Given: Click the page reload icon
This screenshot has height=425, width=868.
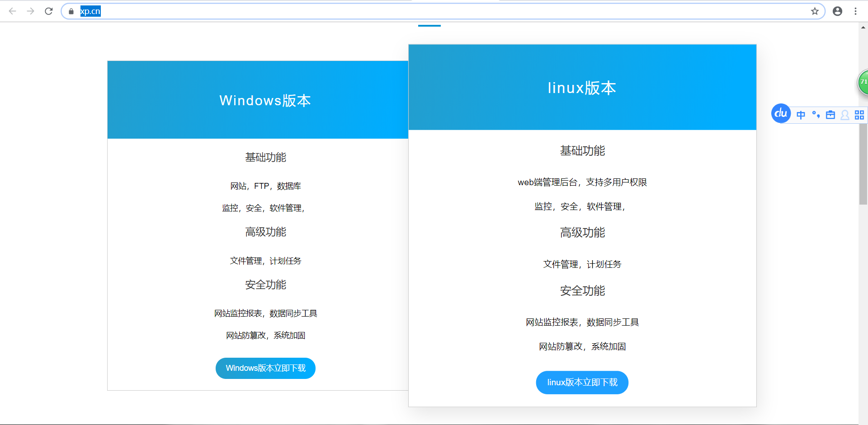Looking at the screenshot, I should click(x=48, y=11).
